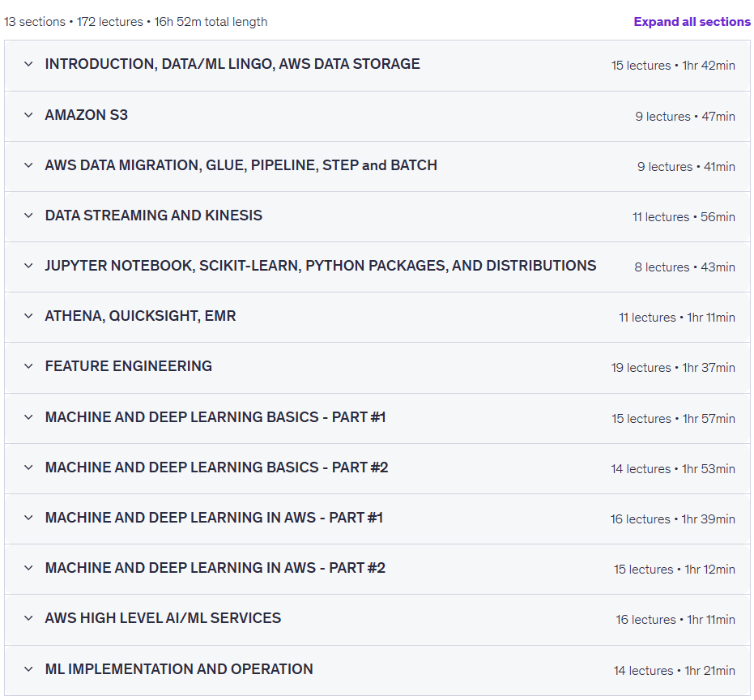Open AWS HIGH LEVEL AI/ML SERVICES title
This screenshot has width=754, height=700.
click(x=163, y=618)
